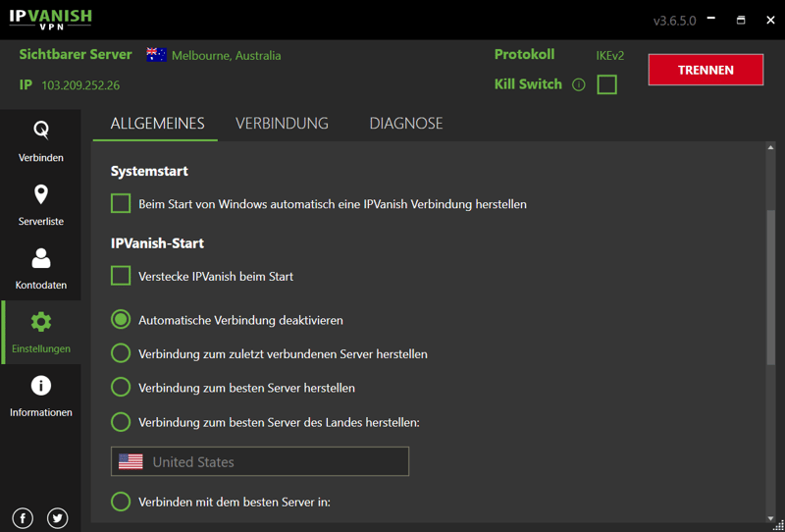Click the United States flag icon
The height and width of the screenshot is (532, 785).
click(x=131, y=461)
